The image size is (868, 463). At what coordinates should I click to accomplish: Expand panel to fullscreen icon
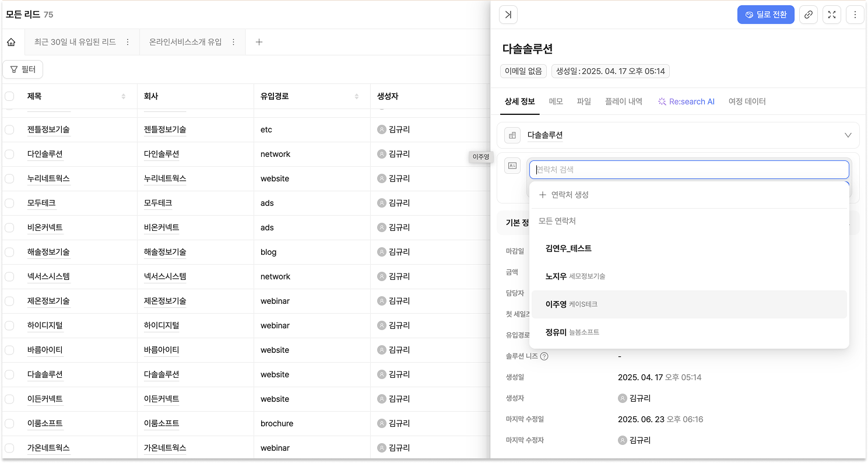point(831,15)
